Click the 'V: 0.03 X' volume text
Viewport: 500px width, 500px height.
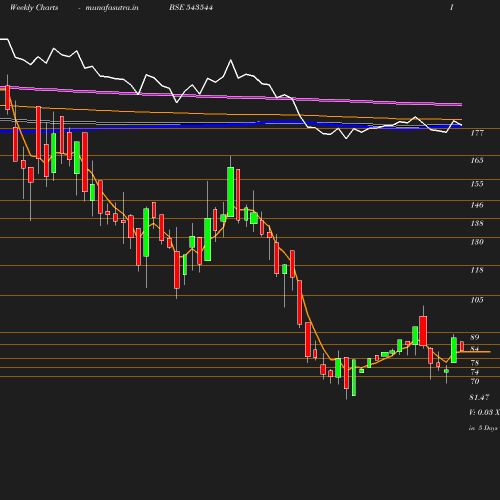click(484, 412)
